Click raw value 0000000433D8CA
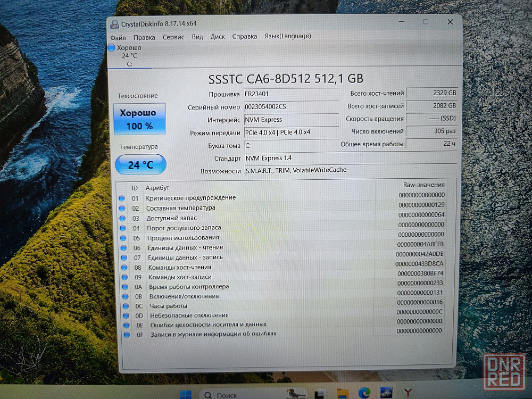 419,264
